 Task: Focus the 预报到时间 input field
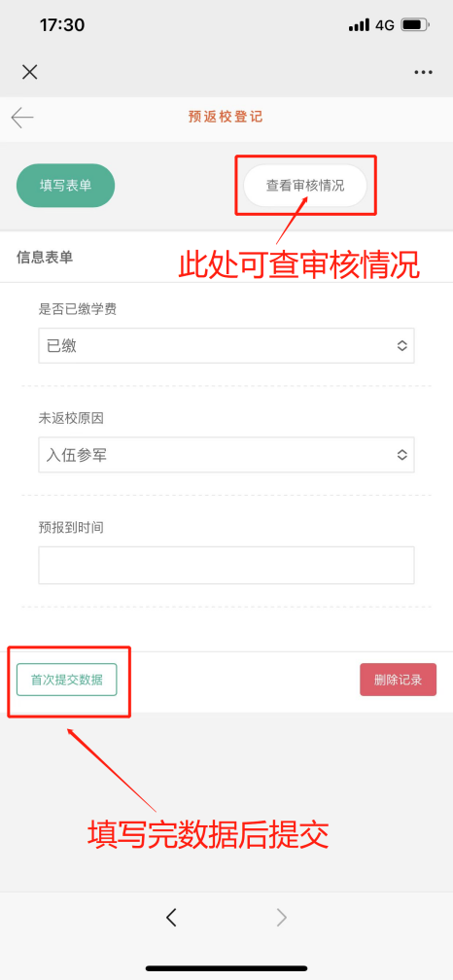[226, 565]
